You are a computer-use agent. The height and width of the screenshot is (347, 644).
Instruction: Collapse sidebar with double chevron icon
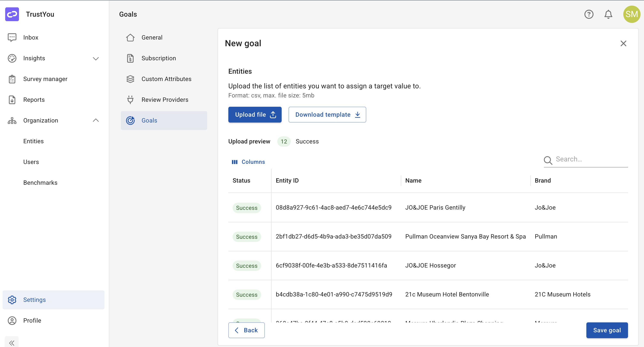[x=12, y=342]
